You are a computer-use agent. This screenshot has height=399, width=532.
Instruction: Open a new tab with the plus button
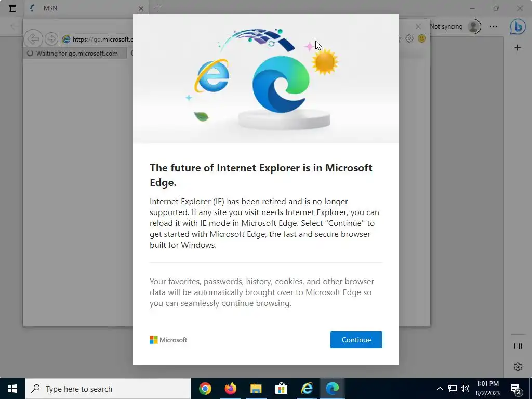pos(158,8)
